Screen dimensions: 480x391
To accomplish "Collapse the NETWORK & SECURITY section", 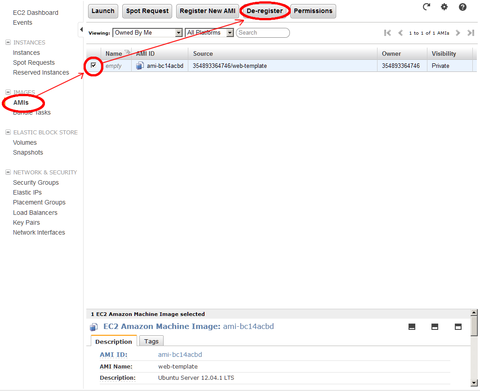I will click(8, 172).
